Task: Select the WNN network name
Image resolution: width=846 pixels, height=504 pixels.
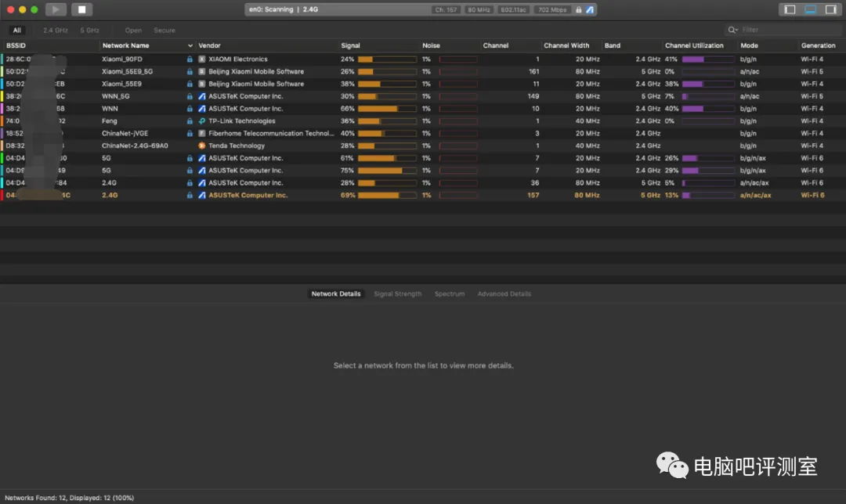Action: click(110, 109)
